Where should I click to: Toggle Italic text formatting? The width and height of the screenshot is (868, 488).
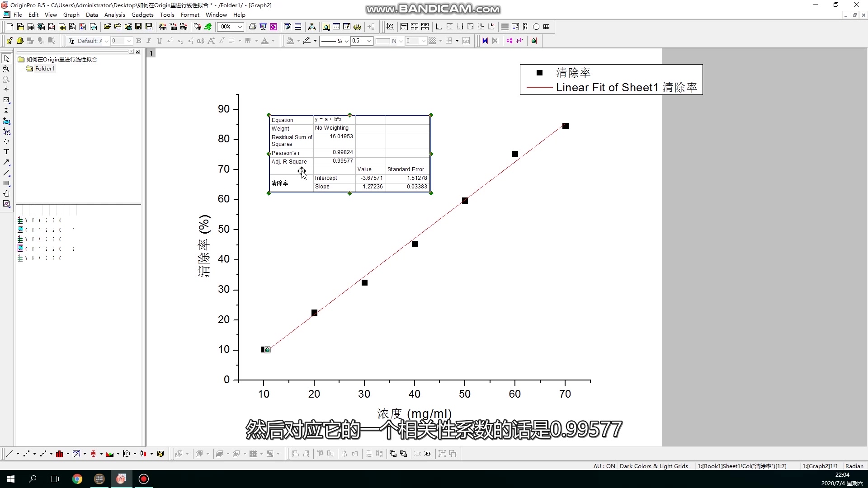(x=149, y=41)
